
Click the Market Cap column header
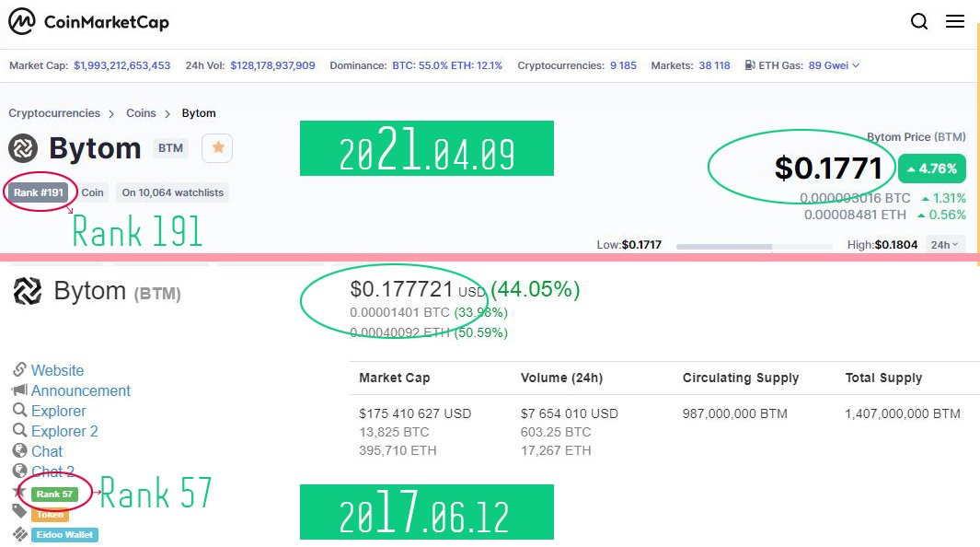tap(395, 378)
